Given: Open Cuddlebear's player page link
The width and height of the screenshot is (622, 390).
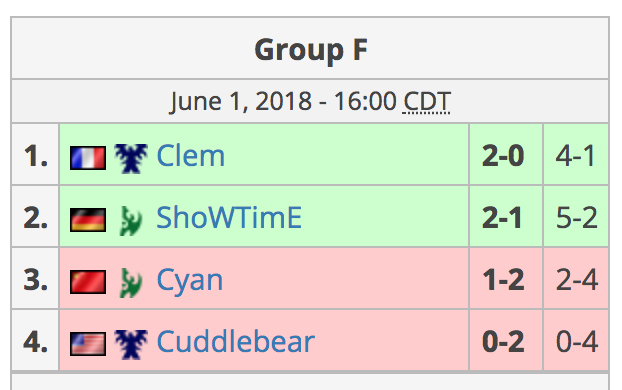Looking at the screenshot, I should [236, 341].
